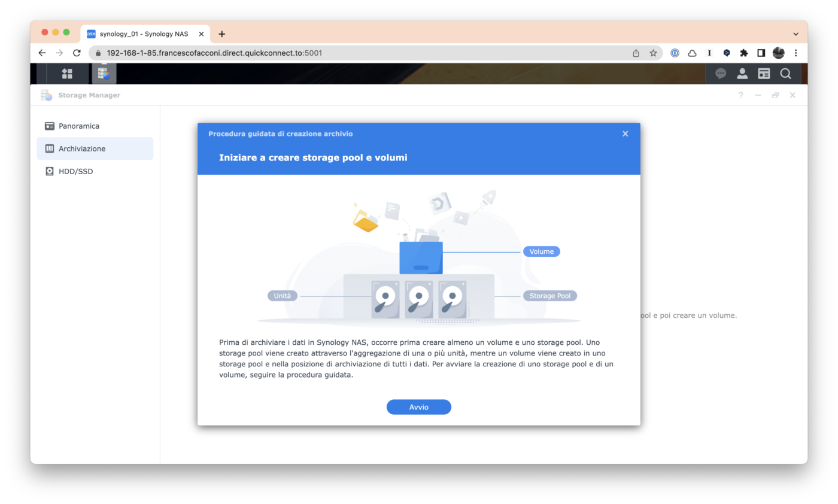The width and height of the screenshot is (838, 504).
Task: Click the red macOS close window button
Action: click(45, 32)
